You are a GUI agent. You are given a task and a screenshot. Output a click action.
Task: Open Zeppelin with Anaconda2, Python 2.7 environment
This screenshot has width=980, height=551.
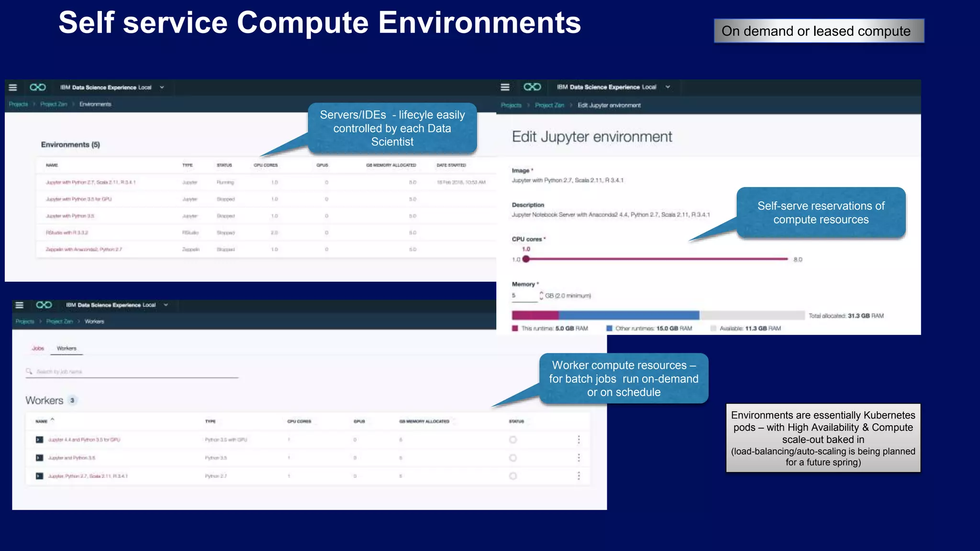pos(84,249)
